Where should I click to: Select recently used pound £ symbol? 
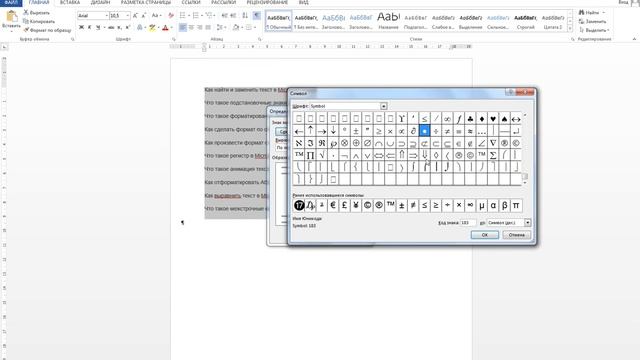tap(344, 205)
